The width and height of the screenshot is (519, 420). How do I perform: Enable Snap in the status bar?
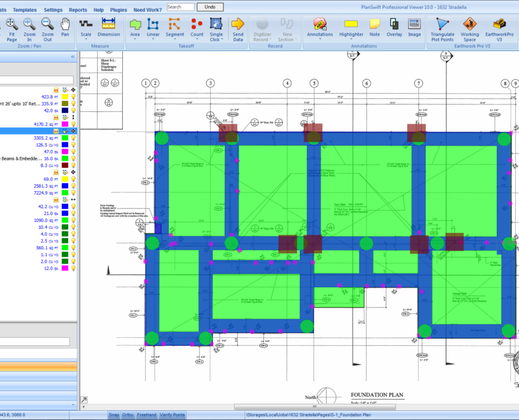click(114, 415)
